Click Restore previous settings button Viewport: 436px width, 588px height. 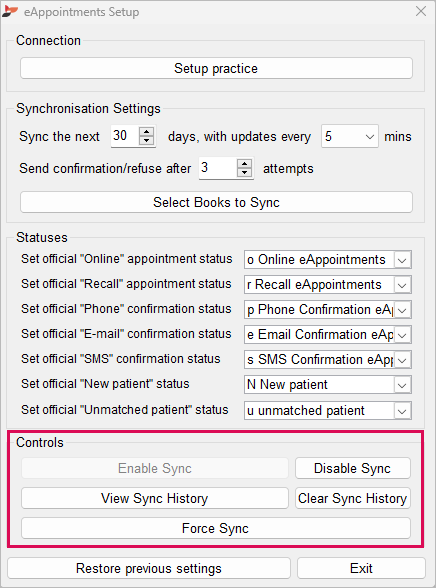149,568
